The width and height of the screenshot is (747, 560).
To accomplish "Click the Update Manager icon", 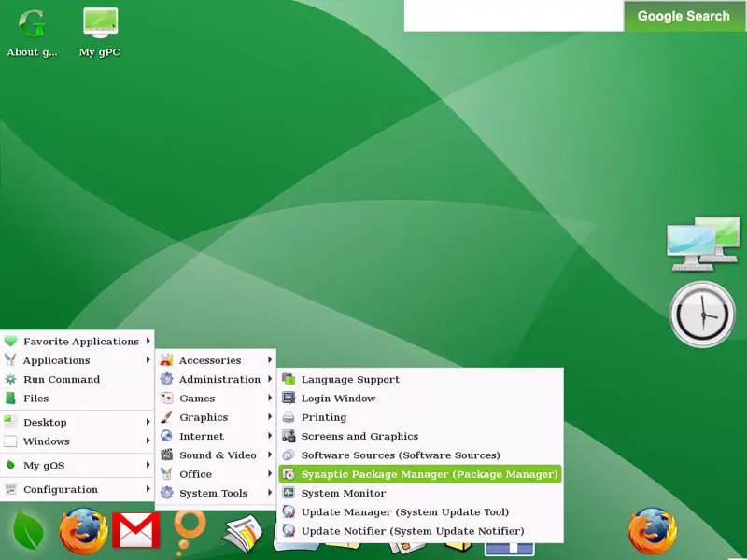I will pos(289,511).
